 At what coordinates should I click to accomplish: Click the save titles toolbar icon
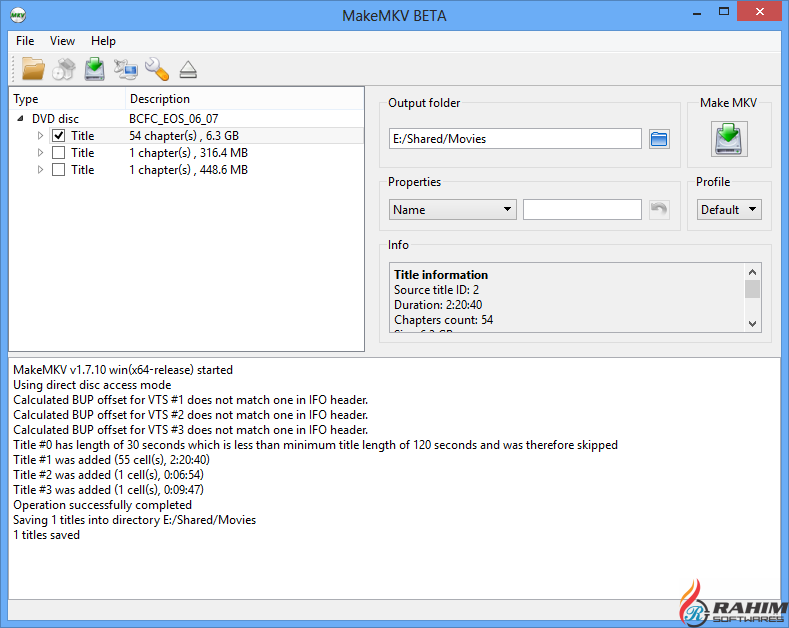click(x=95, y=69)
